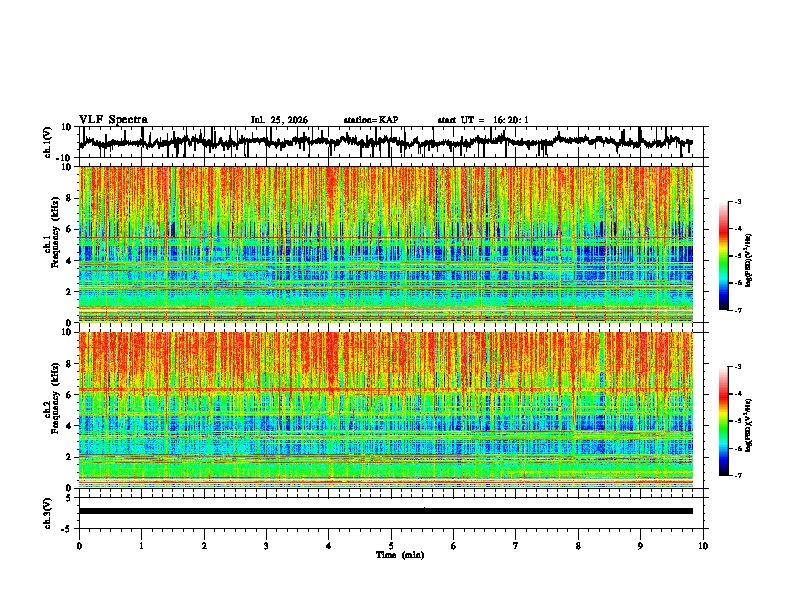The height and width of the screenshot is (612, 792).
Task: Click the station=KAP label
Action: (x=371, y=120)
